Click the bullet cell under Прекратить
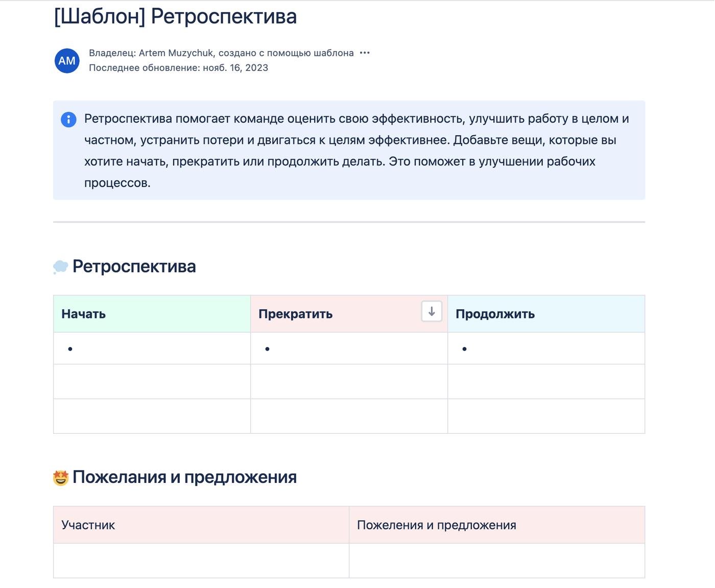This screenshot has height=588, width=715. (x=349, y=349)
